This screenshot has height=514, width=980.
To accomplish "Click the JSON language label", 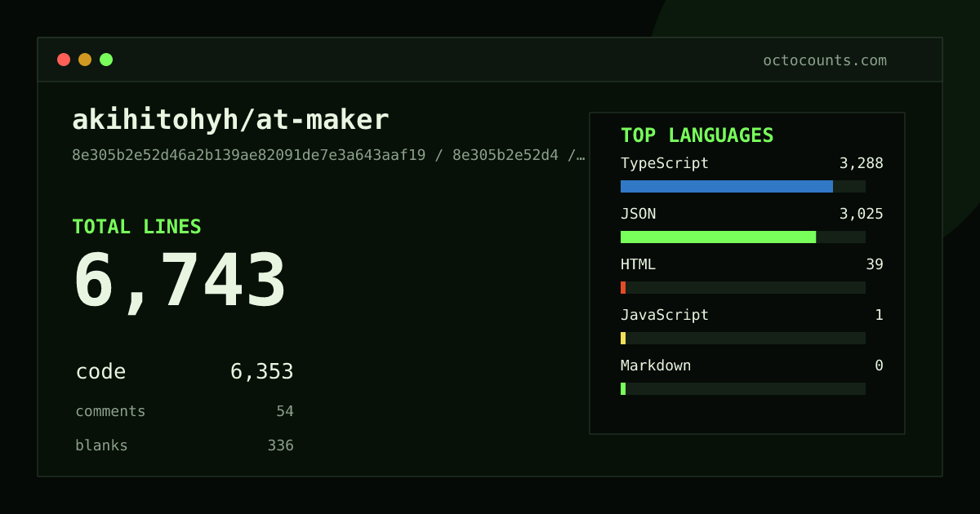I will coord(638,214).
